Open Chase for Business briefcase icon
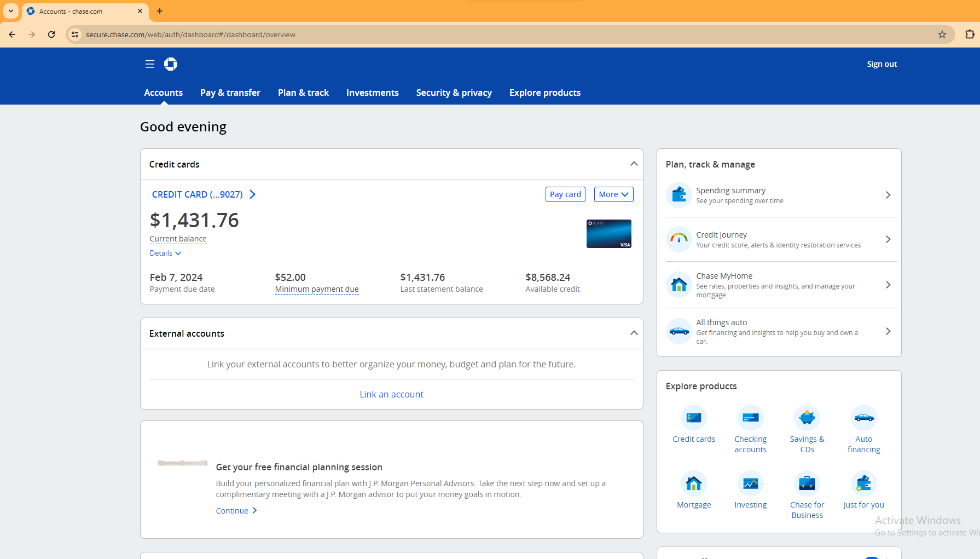 point(807,483)
